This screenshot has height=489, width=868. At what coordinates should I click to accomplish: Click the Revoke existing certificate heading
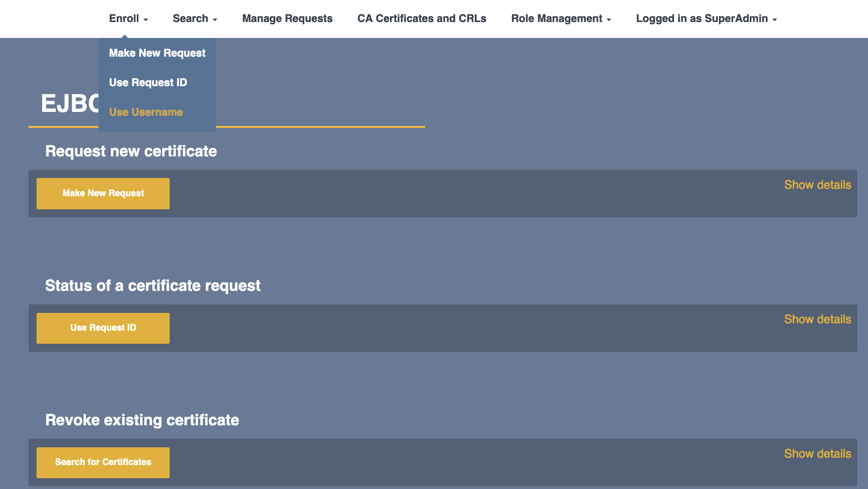(x=142, y=420)
